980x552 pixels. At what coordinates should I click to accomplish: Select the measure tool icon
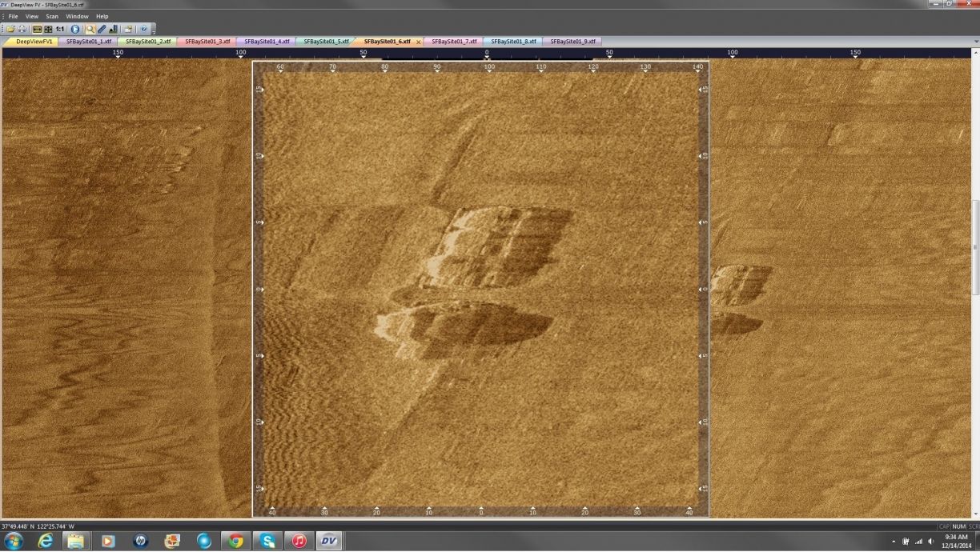pos(102,29)
